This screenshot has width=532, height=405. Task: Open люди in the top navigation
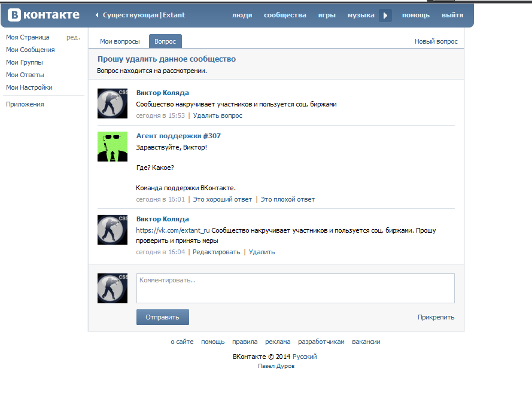242,16
